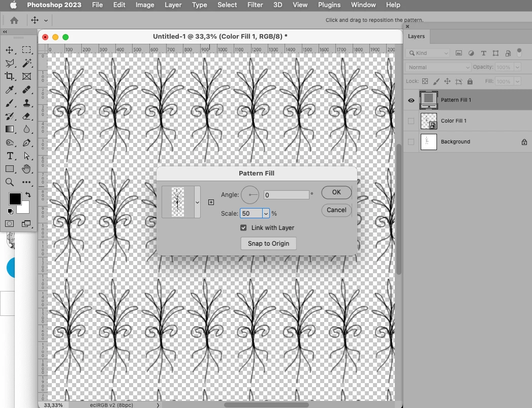This screenshot has width=532, height=408.
Task: Open the Photoshop 2023 application menu
Action: tap(54, 5)
